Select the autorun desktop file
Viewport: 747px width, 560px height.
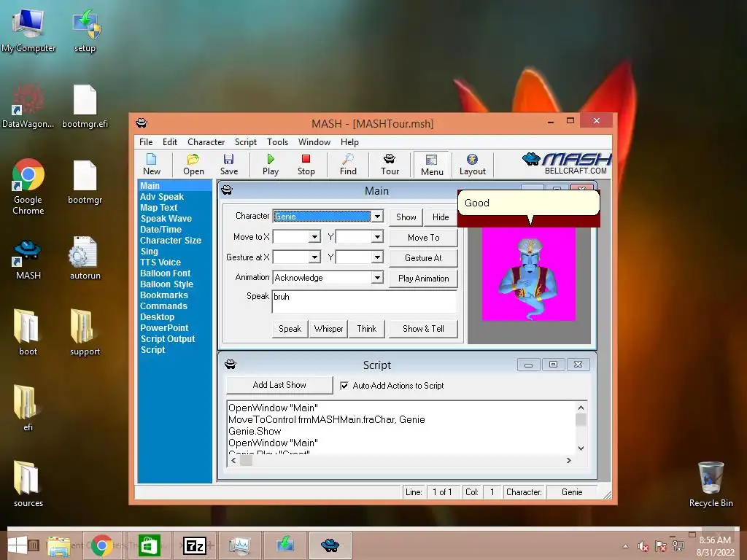85,257
